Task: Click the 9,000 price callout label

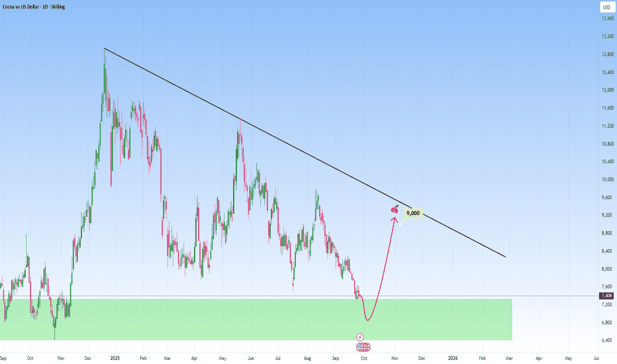Action: click(x=412, y=213)
